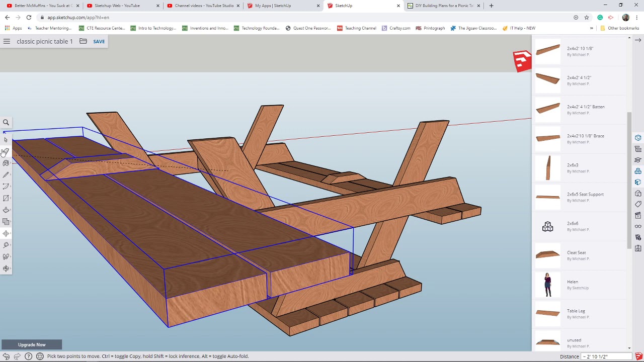Click the model name 'classic picnic table 1'
This screenshot has width=644, height=362.
[45, 41]
